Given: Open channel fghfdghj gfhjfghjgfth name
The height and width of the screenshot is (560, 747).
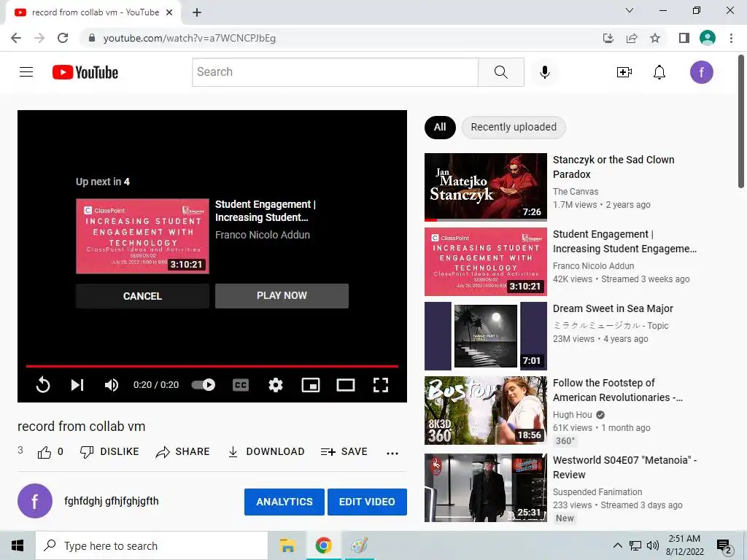Looking at the screenshot, I should click(x=112, y=501).
